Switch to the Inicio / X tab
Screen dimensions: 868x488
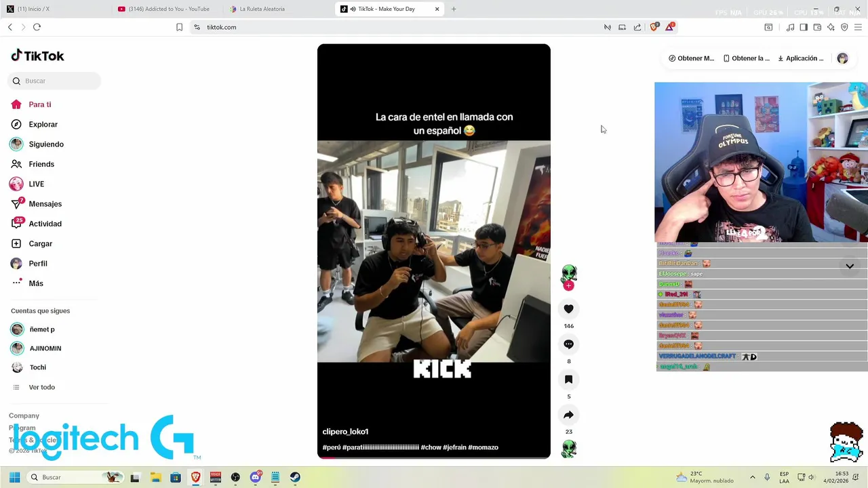click(x=54, y=9)
